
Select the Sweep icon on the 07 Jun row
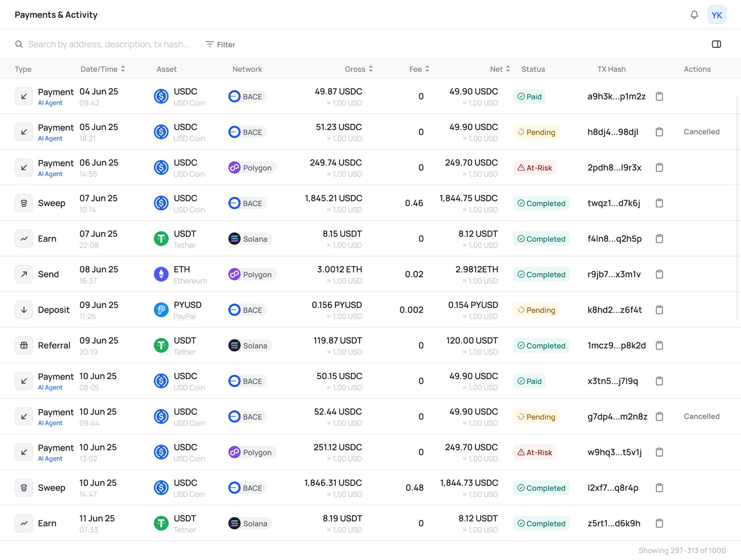[x=24, y=203]
